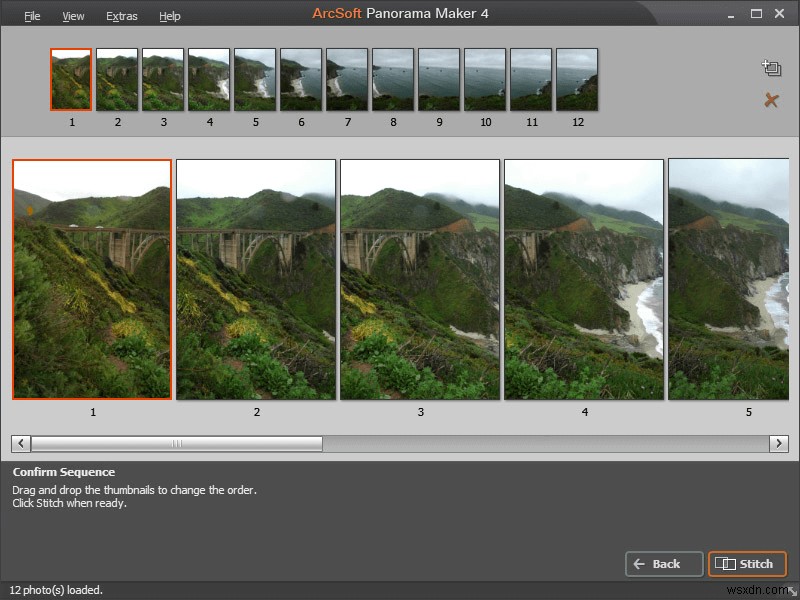Image resolution: width=800 pixels, height=600 pixels.
Task: Click the orange delete photo icon
Action: 771,100
